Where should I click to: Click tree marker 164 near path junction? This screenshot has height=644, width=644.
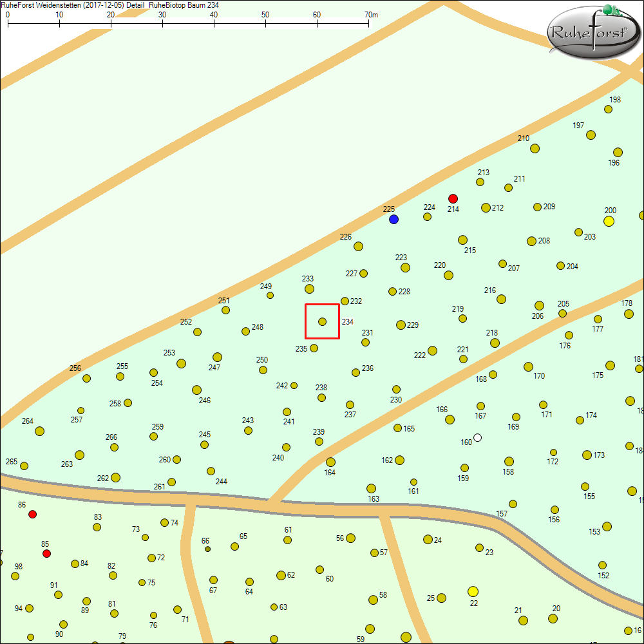coord(330,462)
